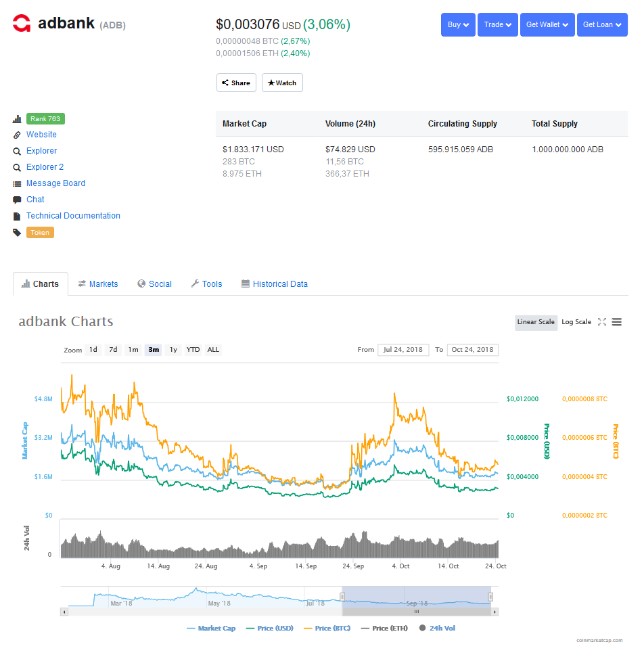Click the Website link chain icon
Screen dimensions: 644x659
coord(17,135)
